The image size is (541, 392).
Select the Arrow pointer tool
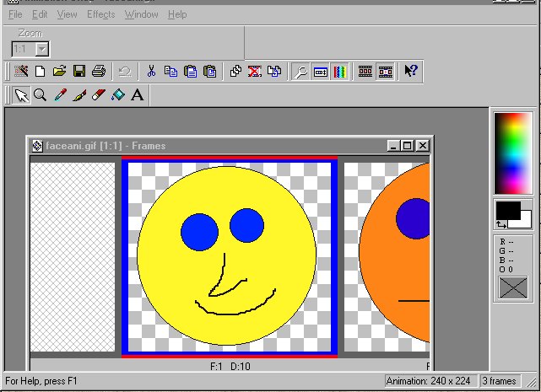22,95
